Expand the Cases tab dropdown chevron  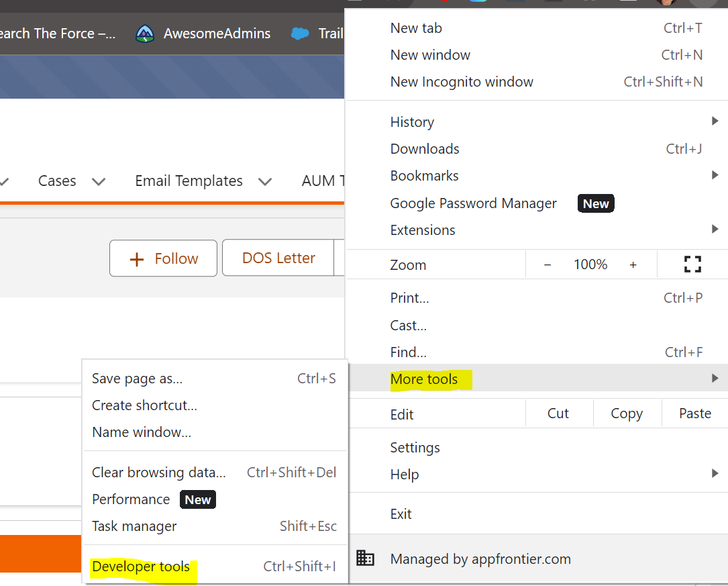point(99,181)
